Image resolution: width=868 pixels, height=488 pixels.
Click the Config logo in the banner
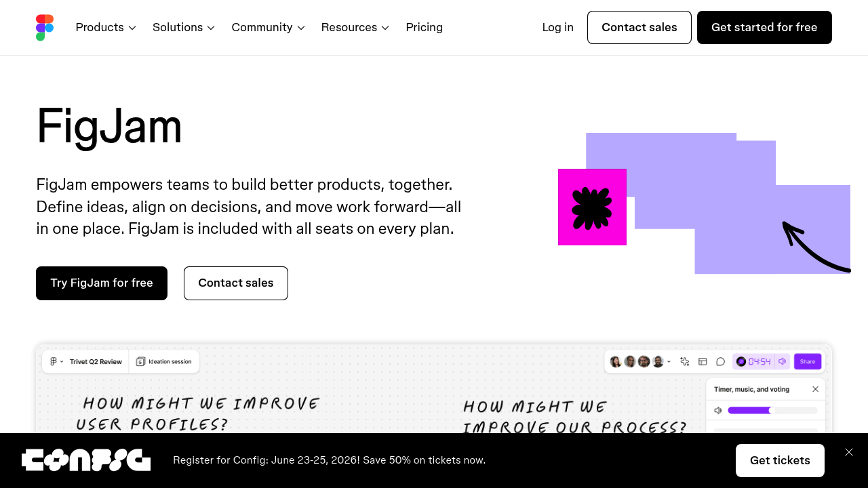(86, 460)
